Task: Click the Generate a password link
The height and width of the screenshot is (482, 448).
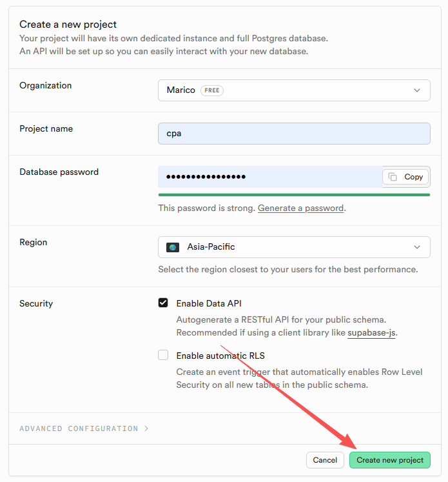Action: 300,208
